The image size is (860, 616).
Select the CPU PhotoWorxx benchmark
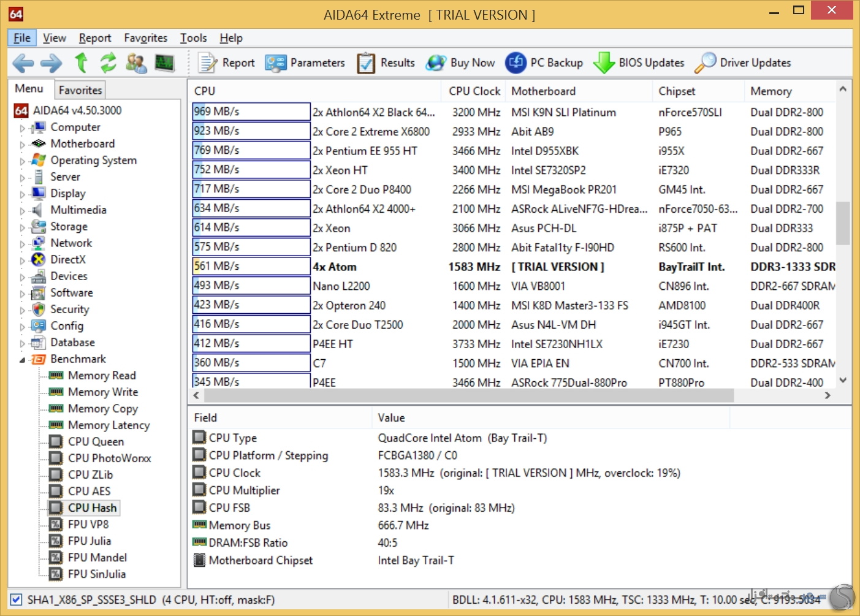[109, 458]
